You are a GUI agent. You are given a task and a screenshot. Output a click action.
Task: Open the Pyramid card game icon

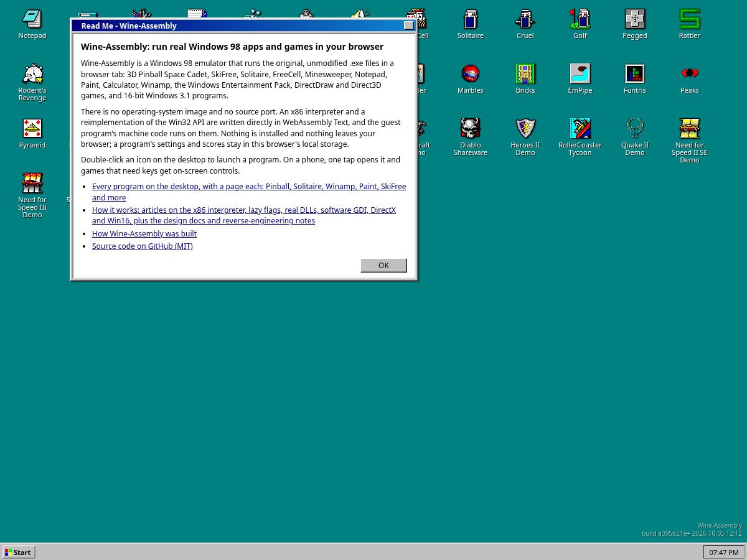[32, 134]
